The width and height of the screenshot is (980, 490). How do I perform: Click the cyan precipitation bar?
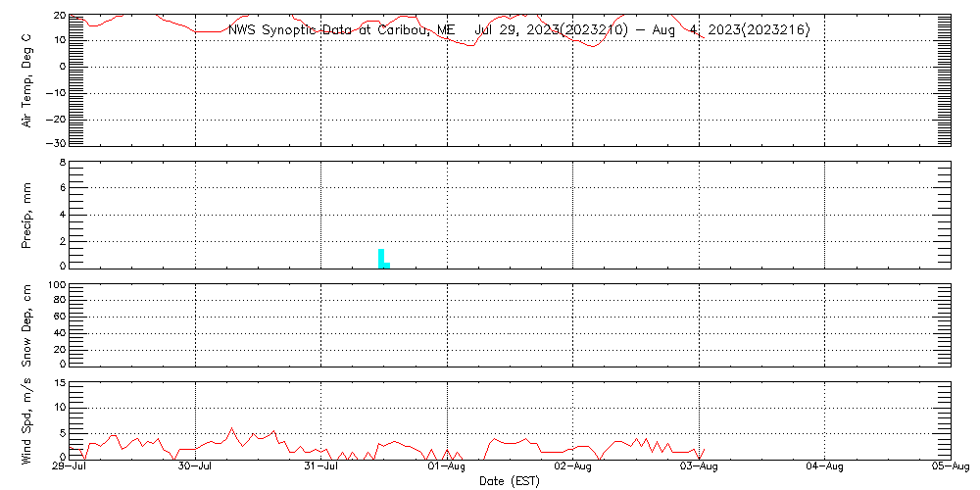click(x=382, y=258)
